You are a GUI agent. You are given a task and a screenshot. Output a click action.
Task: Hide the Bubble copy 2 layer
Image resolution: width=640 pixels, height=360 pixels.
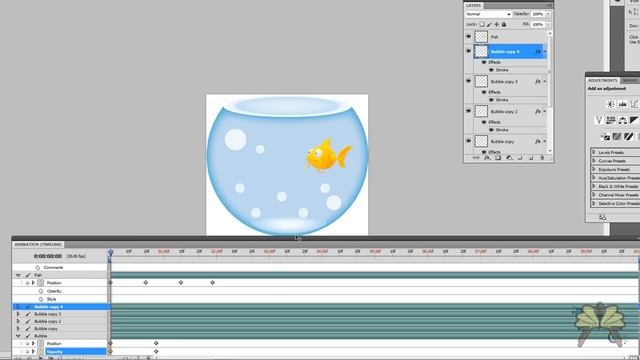(469, 111)
